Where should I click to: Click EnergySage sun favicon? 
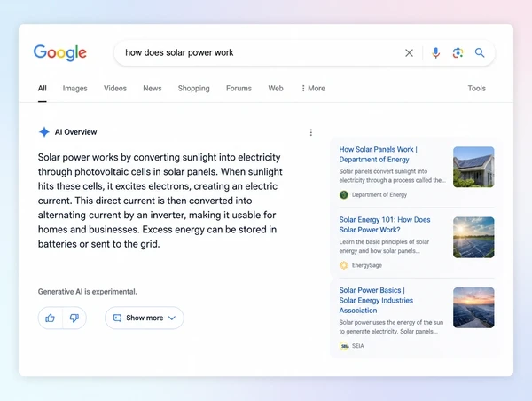coord(344,265)
